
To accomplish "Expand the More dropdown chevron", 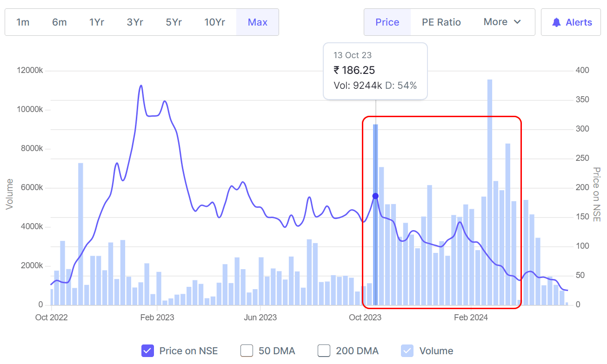I will (x=518, y=22).
